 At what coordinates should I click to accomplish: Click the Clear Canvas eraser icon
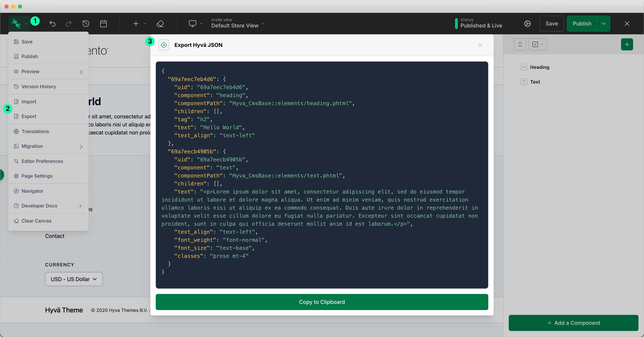pyautogui.click(x=16, y=221)
